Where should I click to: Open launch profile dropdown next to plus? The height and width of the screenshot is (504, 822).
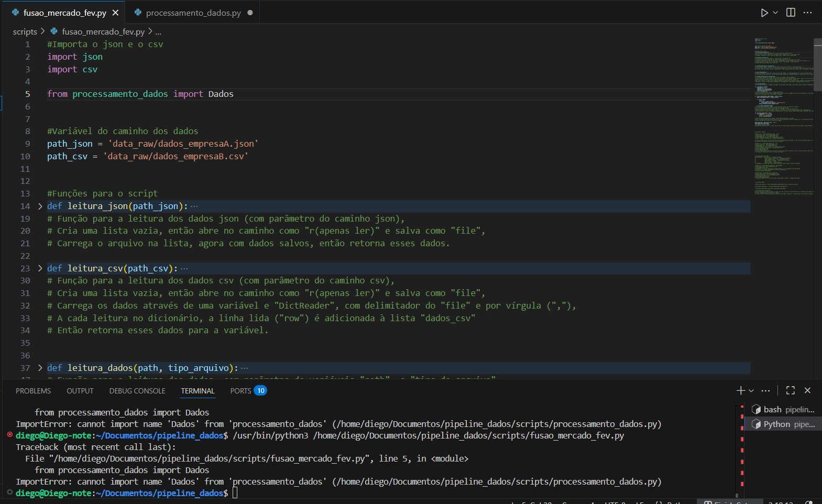pyautogui.click(x=751, y=390)
